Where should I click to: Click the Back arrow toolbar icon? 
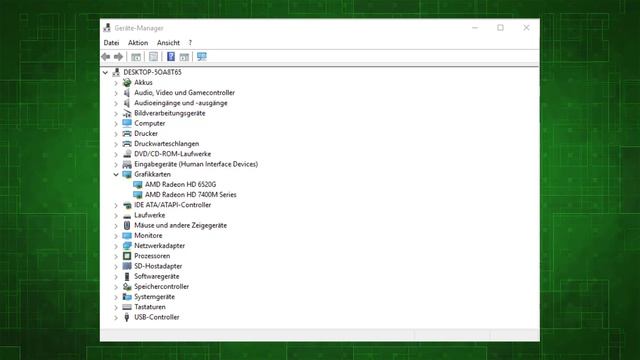coord(106,57)
